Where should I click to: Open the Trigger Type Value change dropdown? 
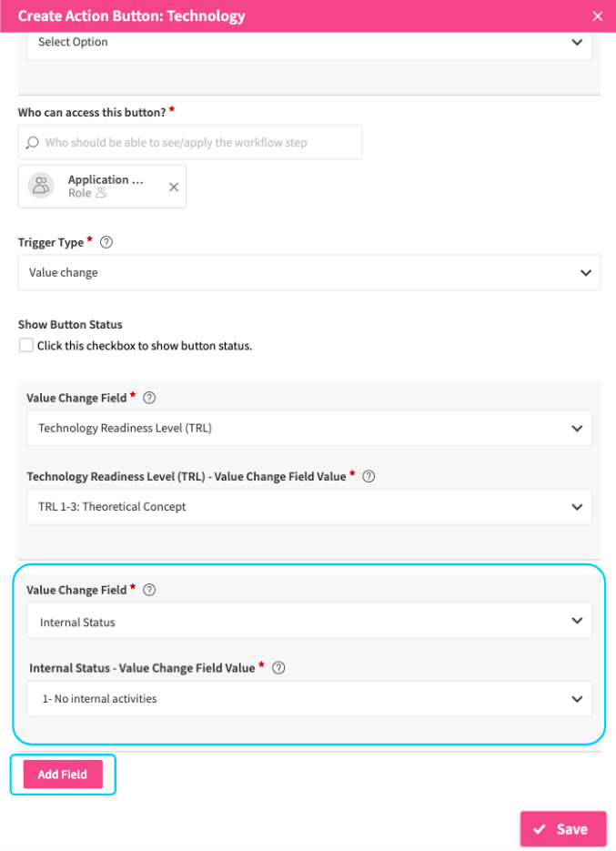(x=309, y=272)
